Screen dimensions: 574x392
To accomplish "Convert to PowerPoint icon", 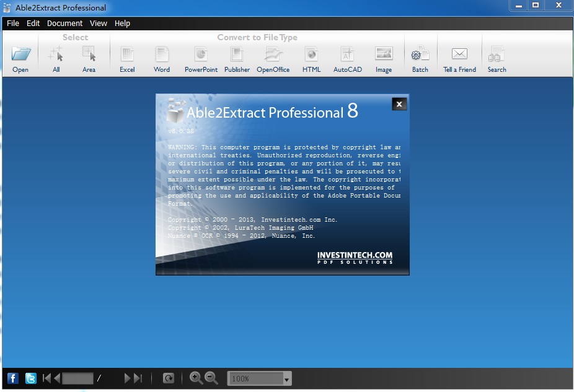I will point(201,54).
